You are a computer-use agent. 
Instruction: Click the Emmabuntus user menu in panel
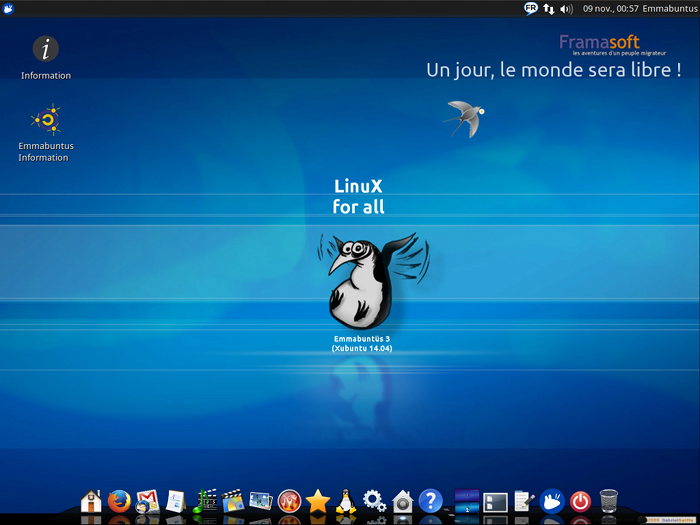point(669,9)
